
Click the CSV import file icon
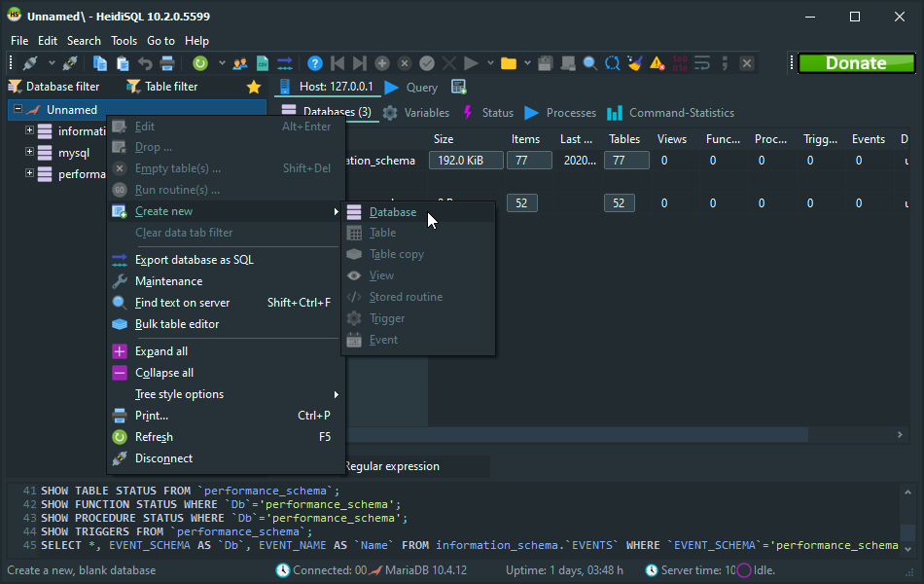click(263, 63)
